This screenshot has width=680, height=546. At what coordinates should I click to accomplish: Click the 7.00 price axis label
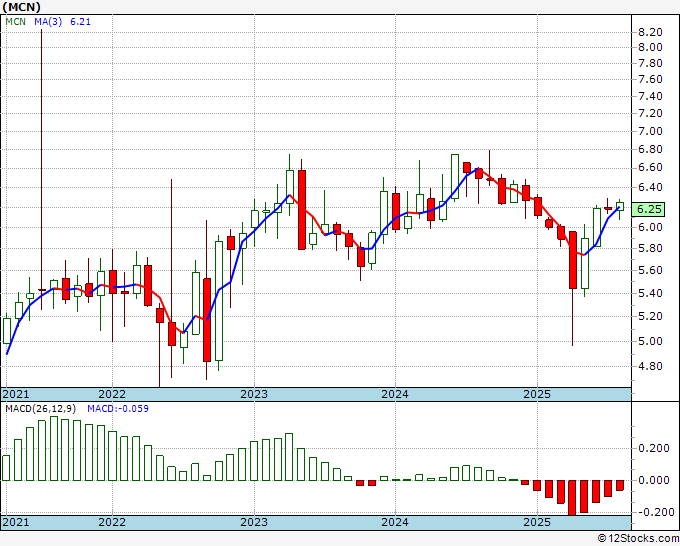650,131
